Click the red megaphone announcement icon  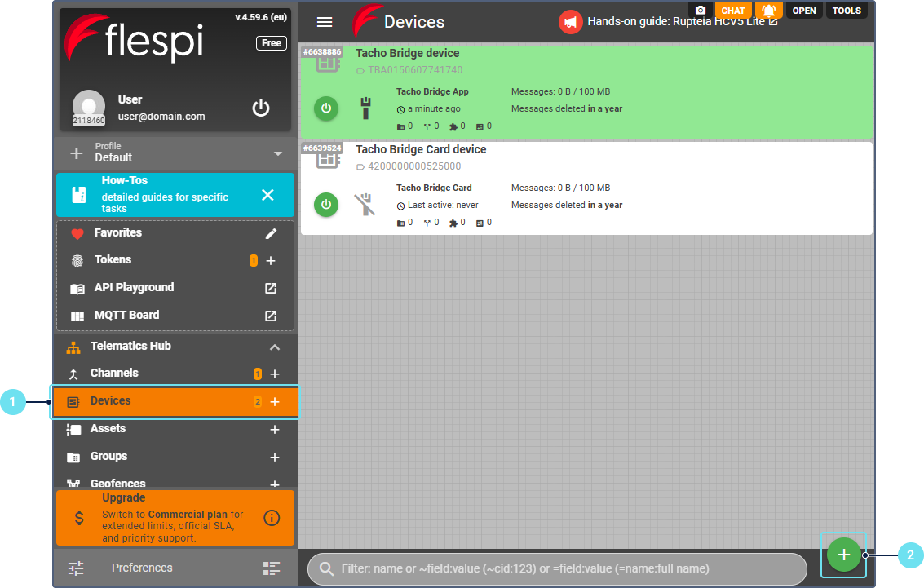coord(570,22)
